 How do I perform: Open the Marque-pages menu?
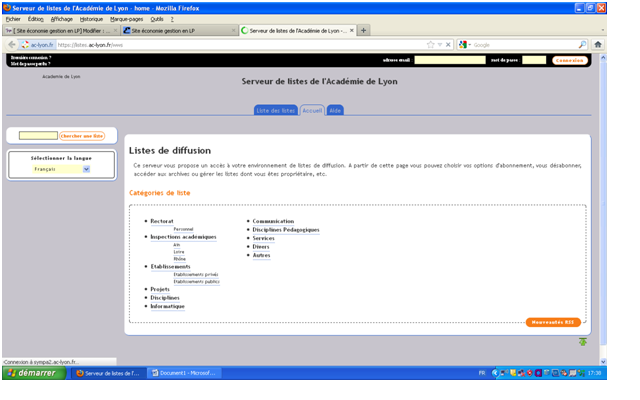[x=127, y=19]
